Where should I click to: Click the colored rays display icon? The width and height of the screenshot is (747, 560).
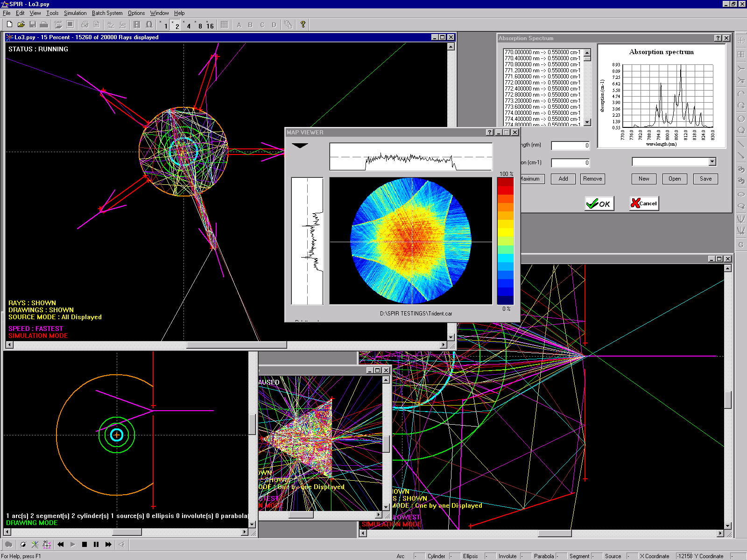[35, 544]
